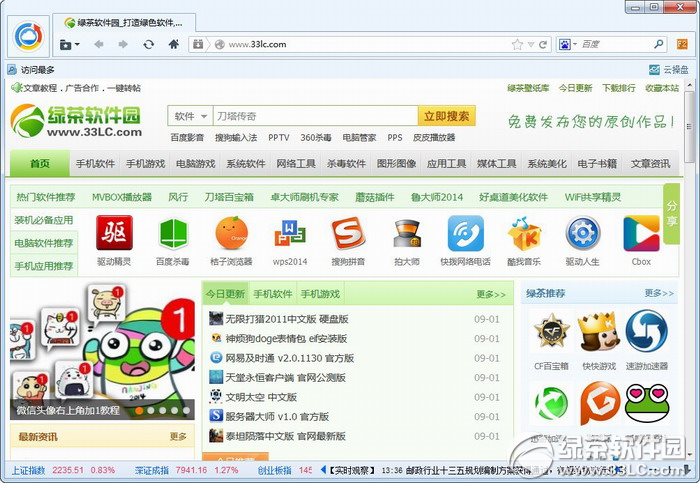
Task: Go back with the back arrow
Action: [99, 44]
